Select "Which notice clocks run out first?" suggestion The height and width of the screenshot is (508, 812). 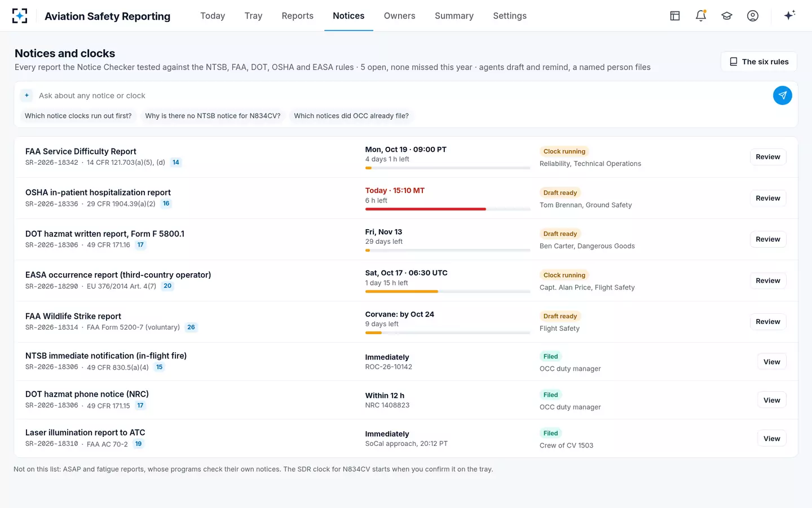tap(78, 116)
